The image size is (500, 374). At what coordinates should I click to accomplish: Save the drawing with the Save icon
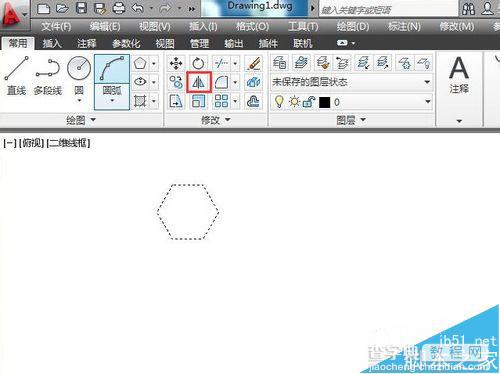[x=81, y=8]
